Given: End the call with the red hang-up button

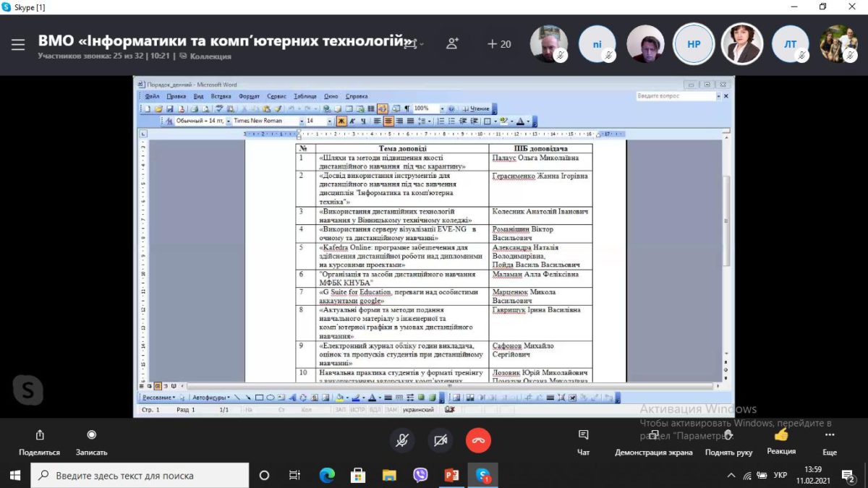Looking at the screenshot, I should tap(478, 440).
